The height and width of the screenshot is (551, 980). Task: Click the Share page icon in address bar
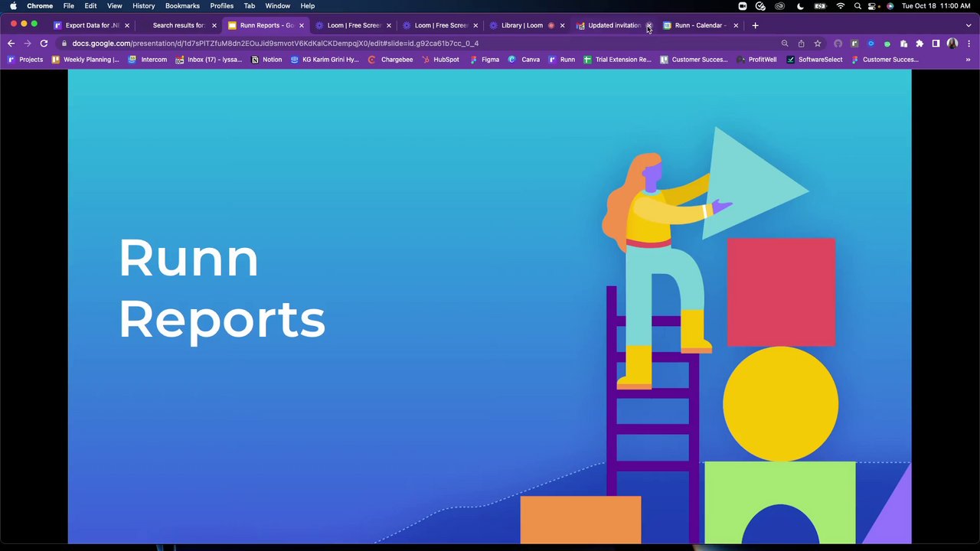tap(801, 44)
